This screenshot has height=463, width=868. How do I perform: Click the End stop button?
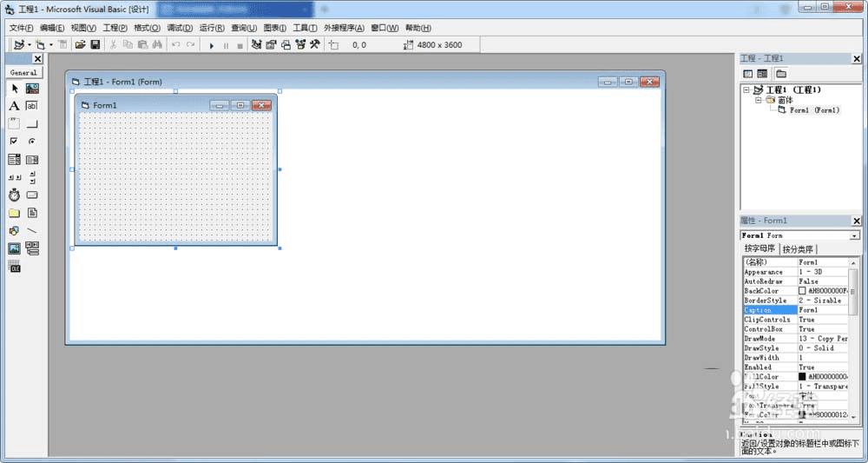click(x=240, y=45)
